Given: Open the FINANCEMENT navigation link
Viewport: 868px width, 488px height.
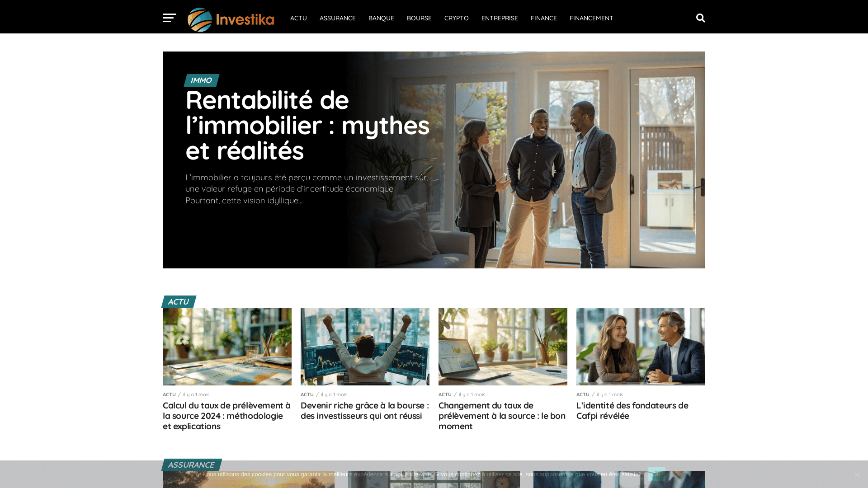Looking at the screenshot, I should 591,18.
